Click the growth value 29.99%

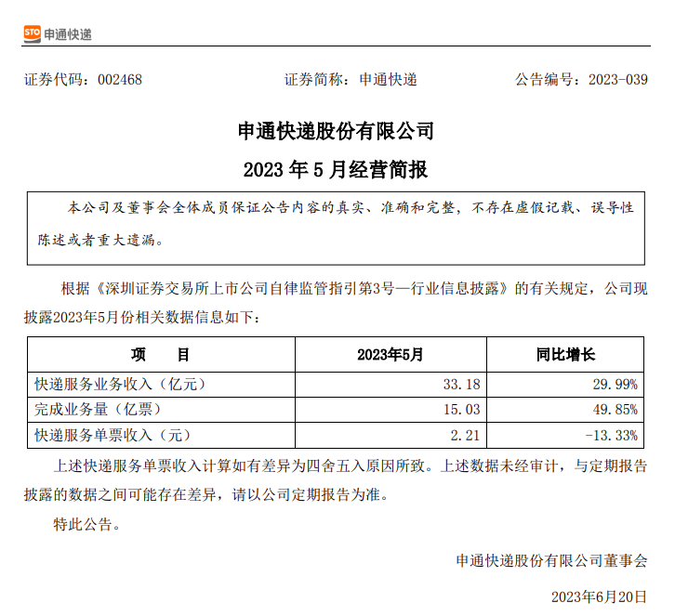click(615, 383)
